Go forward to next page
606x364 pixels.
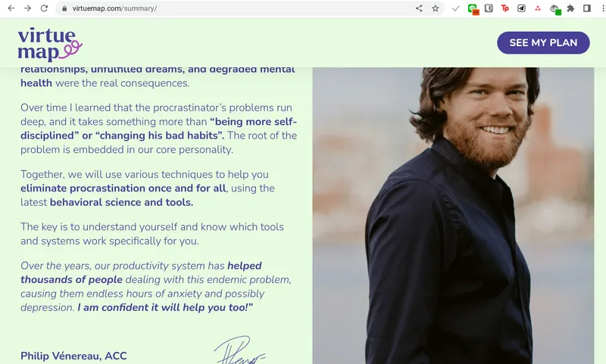pyautogui.click(x=27, y=8)
